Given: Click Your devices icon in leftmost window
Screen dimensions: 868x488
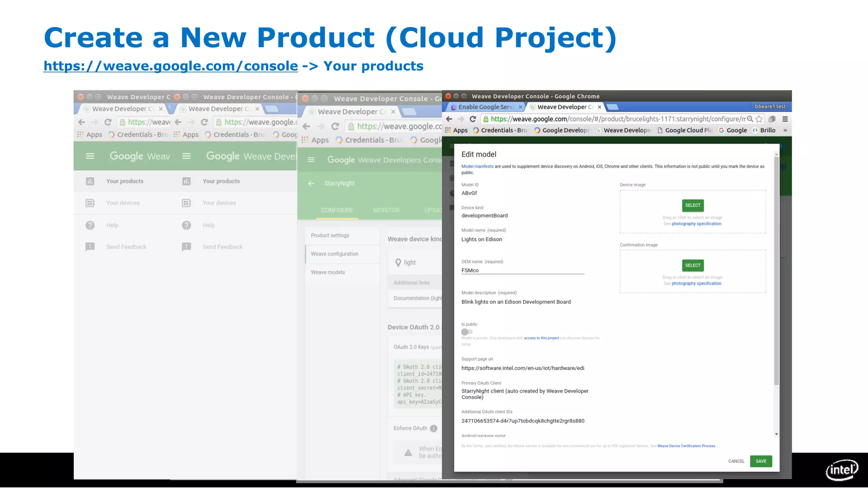Looking at the screenshot, I should coord(90,203).
